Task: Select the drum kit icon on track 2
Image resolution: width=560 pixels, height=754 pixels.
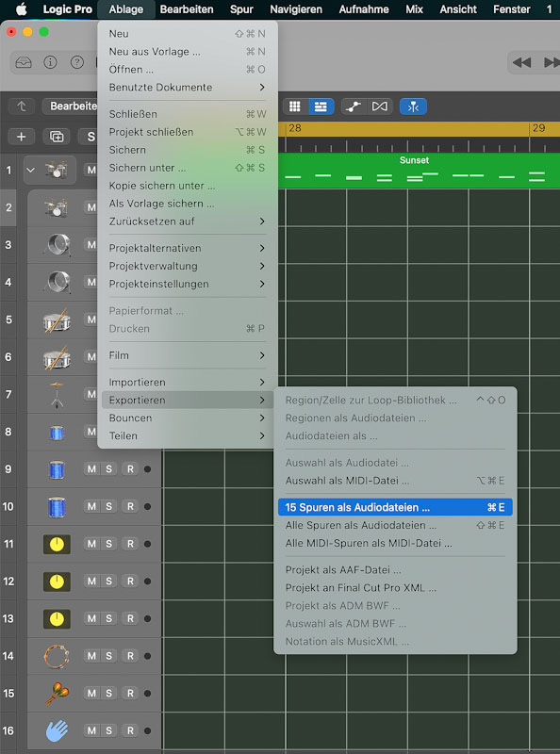Action: tap(57, 207)
